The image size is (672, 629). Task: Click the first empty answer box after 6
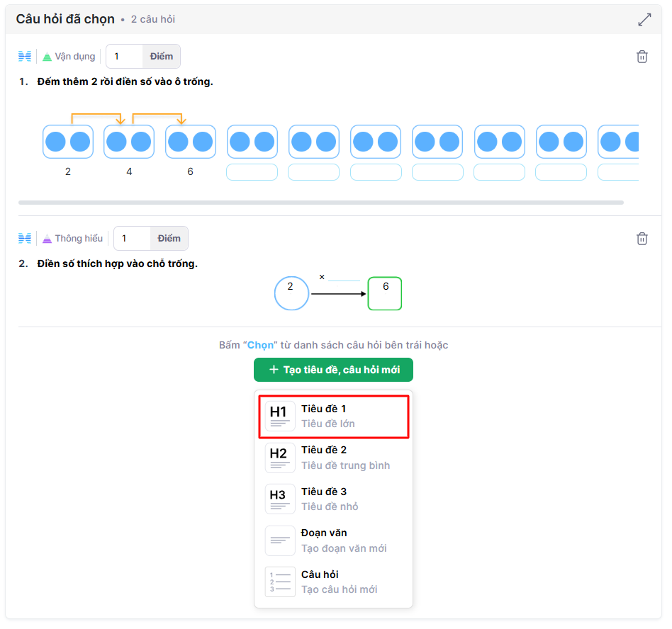pos(252,172)
